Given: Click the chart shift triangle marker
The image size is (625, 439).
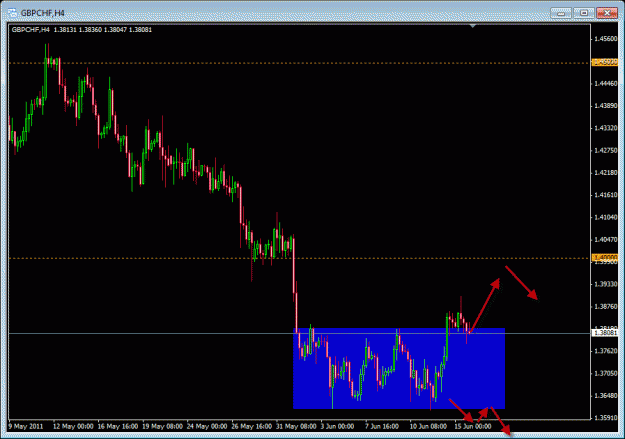Looking at the screenshot, I should (x=473, y=26).
